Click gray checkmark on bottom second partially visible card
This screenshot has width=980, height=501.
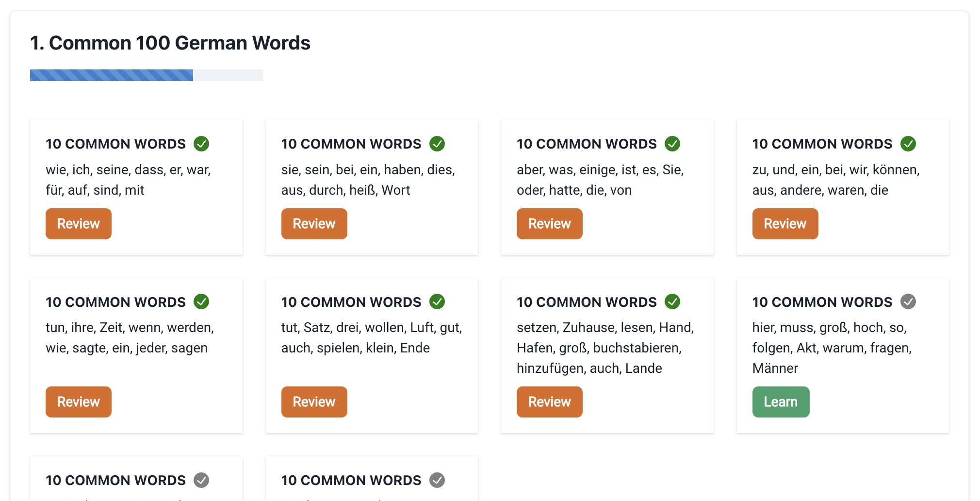coord(437,480)
